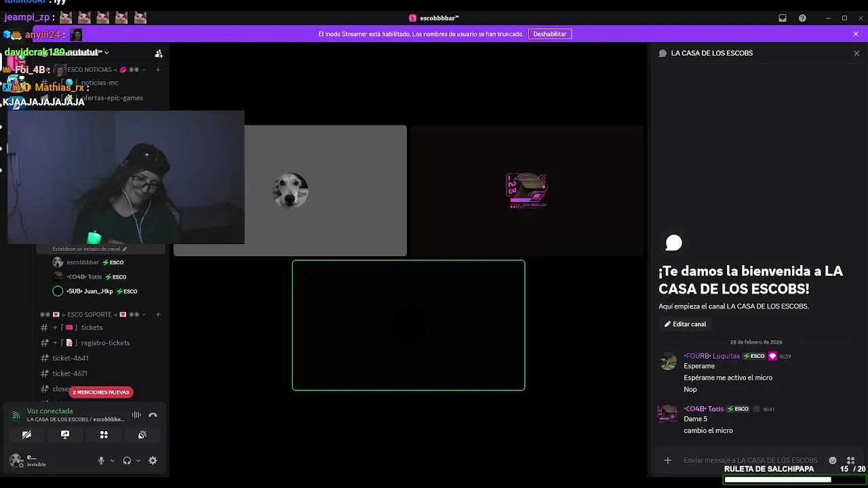Image resolution: width=868 pixels, height=488 pixels.
Task: Open Discord inbox icon in title bar
Action: 783,18
